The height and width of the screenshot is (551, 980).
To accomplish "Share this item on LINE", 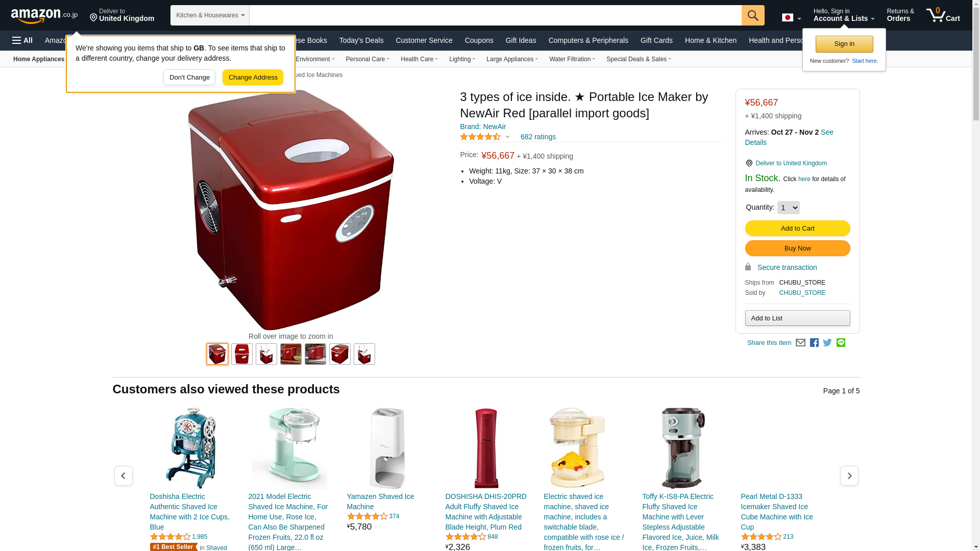I will coord(841,343).
